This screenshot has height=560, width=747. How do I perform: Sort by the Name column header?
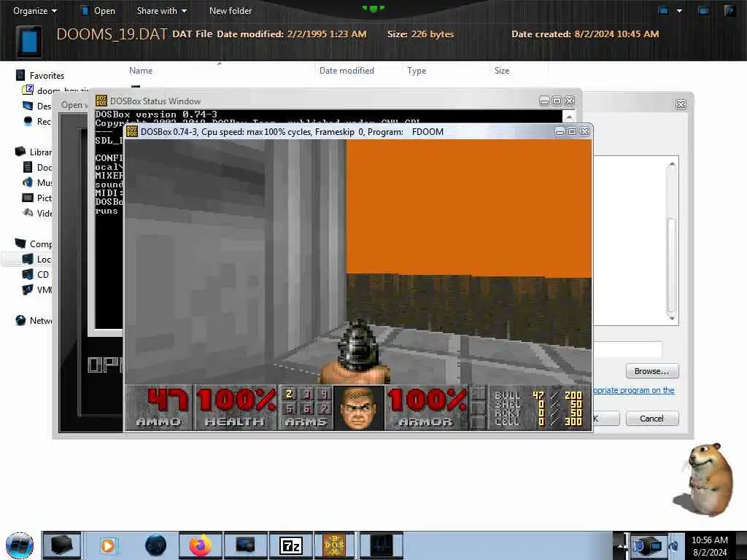click(141, 71)
